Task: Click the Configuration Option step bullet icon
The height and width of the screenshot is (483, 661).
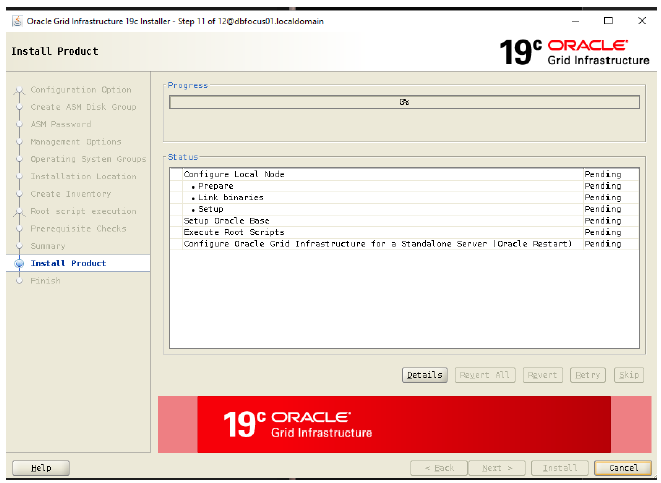Action: tap(19, 91)
